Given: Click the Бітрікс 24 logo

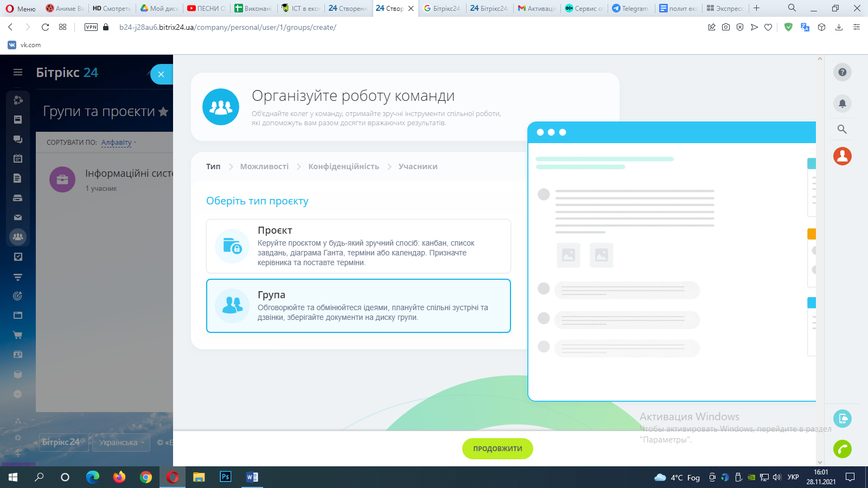Looking at the screenshot, I should tap(67, 73).
